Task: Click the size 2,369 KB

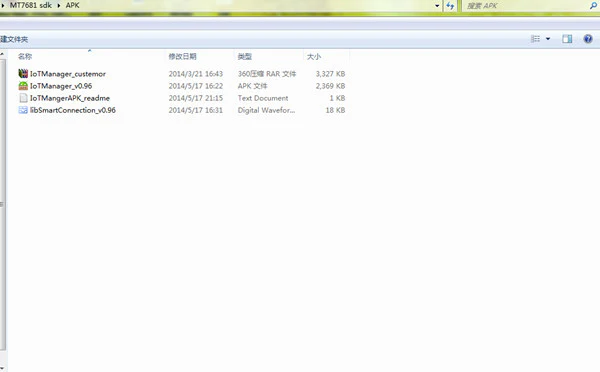Action: [330, 86]
